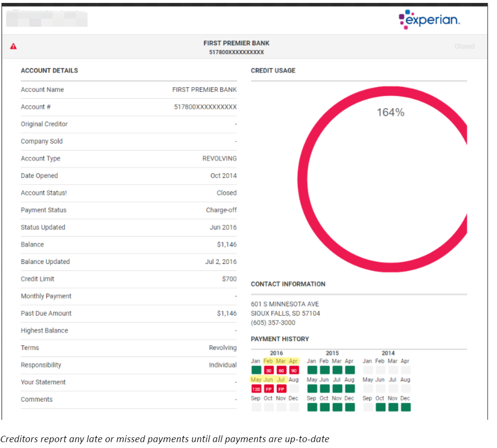497x448 pixels.
Task: Click the Past Due Amount value $1,146
Action: (x=227, y=313)
